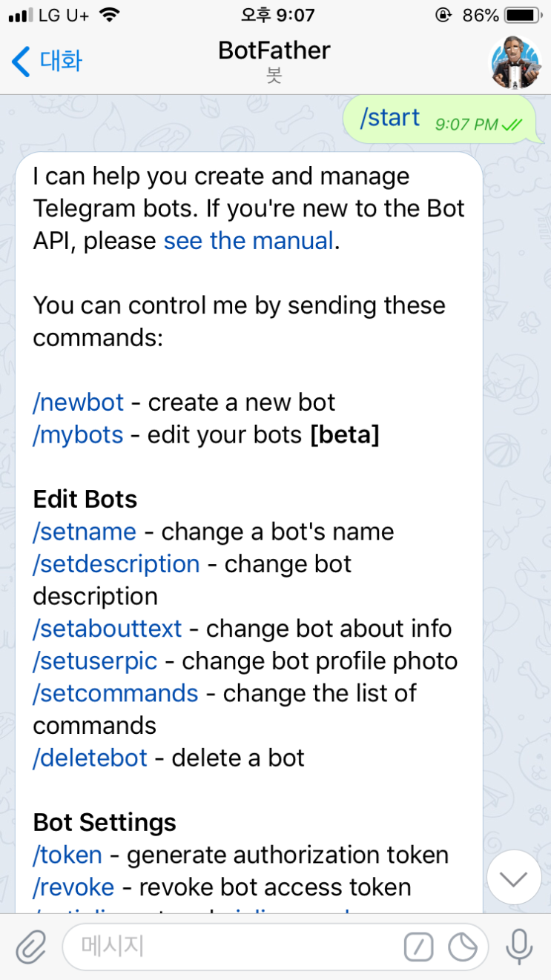Tap the microphone icon to record voice
The image size is (551, 980).
click(518, 947)
